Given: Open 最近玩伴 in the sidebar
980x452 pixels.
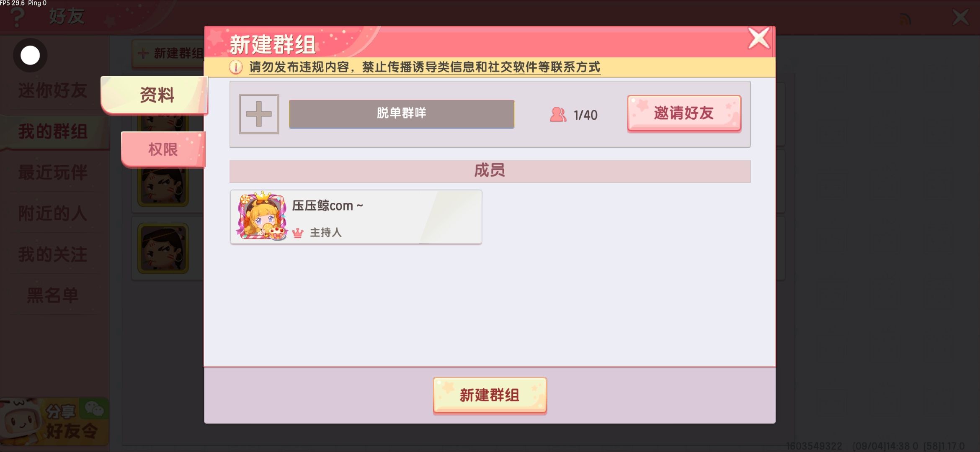Looking at the screenshot, I should 53,172.
